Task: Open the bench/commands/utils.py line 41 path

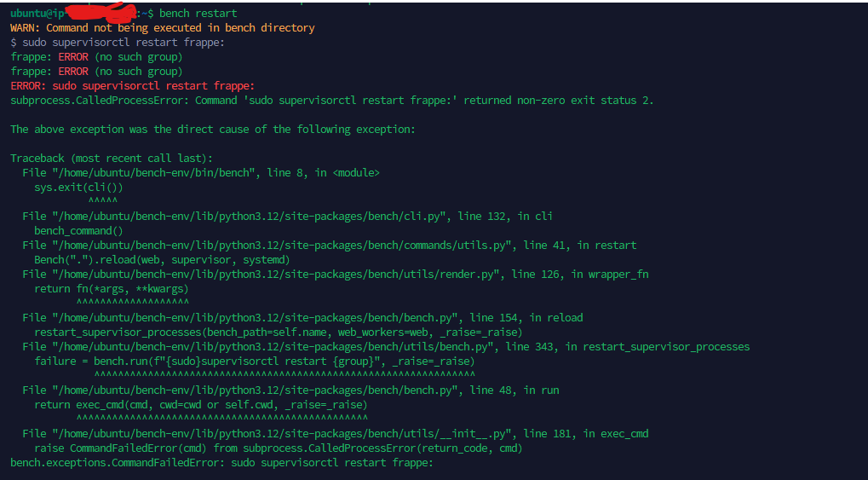Action: click(281, 245)
